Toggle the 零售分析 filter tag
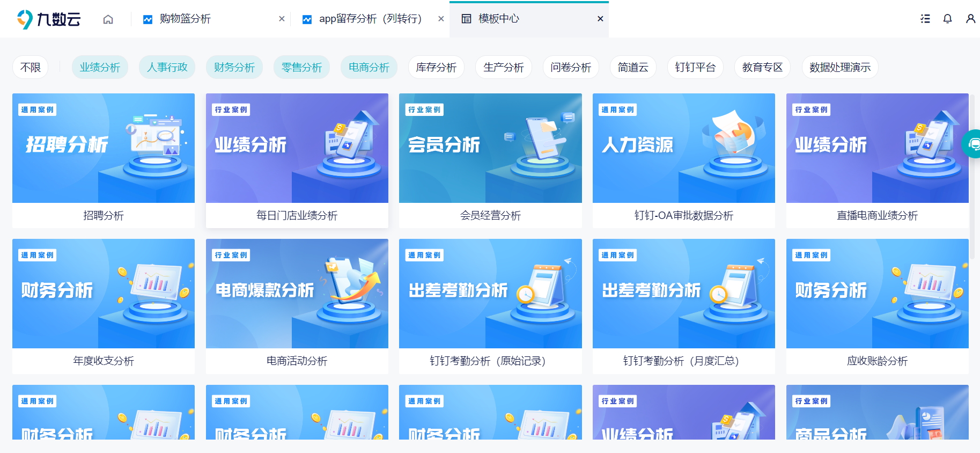The height and width of the screenshot is (453, 980). 301,67
